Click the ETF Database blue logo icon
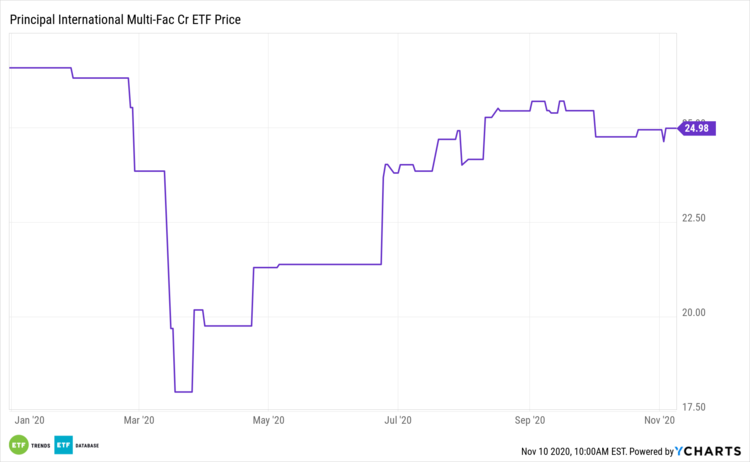 pos(64,445)
